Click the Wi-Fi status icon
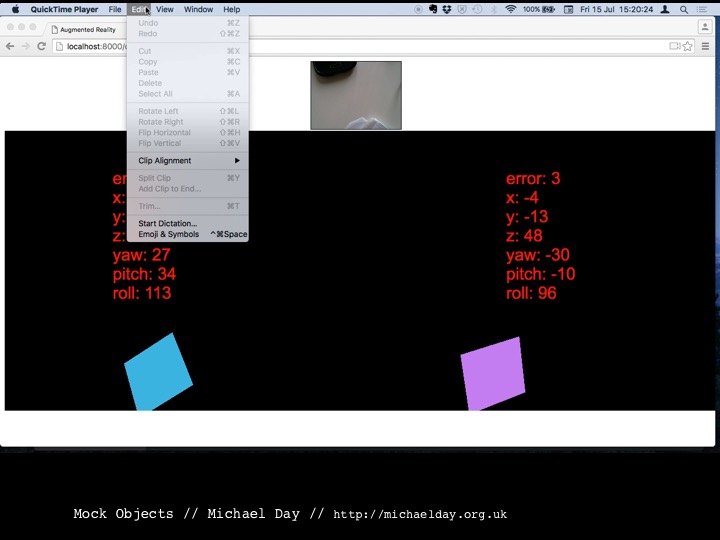Image resolution: width=720 pixels, height=540 pixels. [x=510, y=9]
